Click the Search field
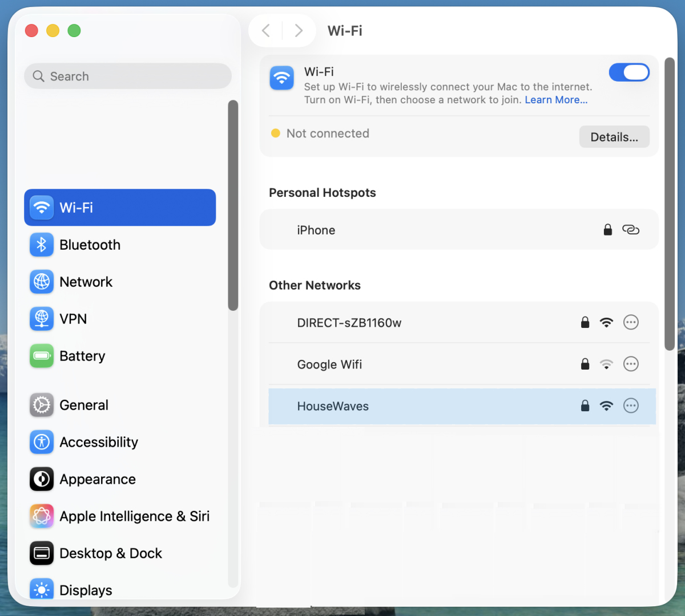 127,76
